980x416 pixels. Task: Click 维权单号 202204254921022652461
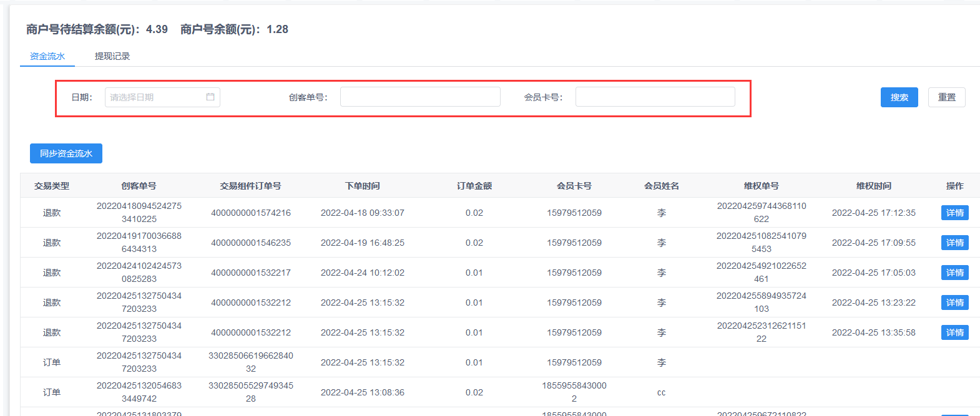(762, 273)
